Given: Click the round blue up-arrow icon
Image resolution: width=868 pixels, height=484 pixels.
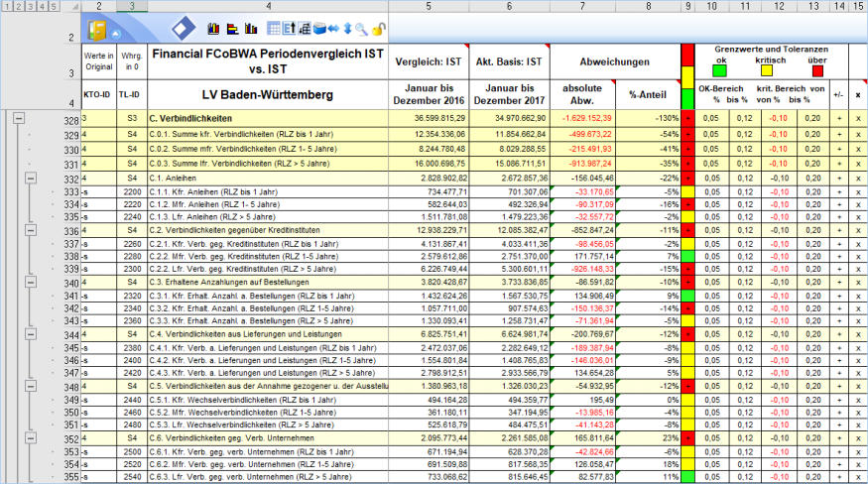Looking at the screenshot, I should tap(117, 34).
